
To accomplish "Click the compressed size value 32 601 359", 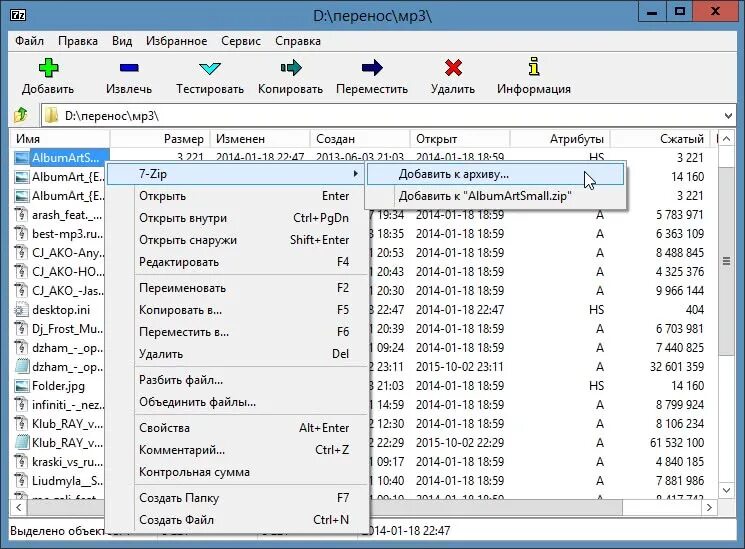I will [x=677, y=367].
